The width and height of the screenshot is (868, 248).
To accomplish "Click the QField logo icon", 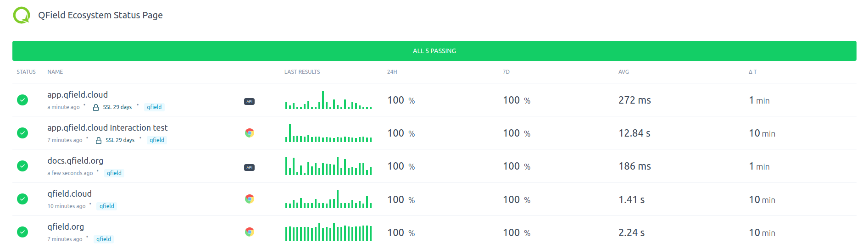I will point(22,15).
